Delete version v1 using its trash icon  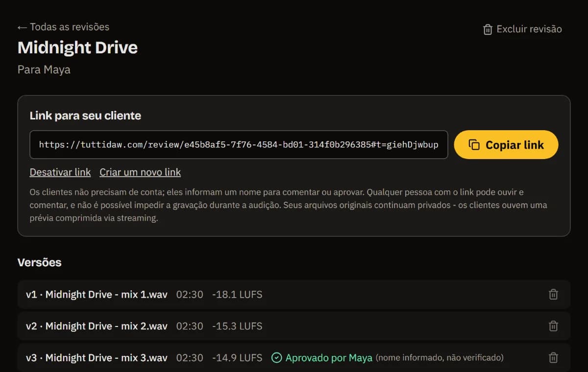tap(553, 295)
